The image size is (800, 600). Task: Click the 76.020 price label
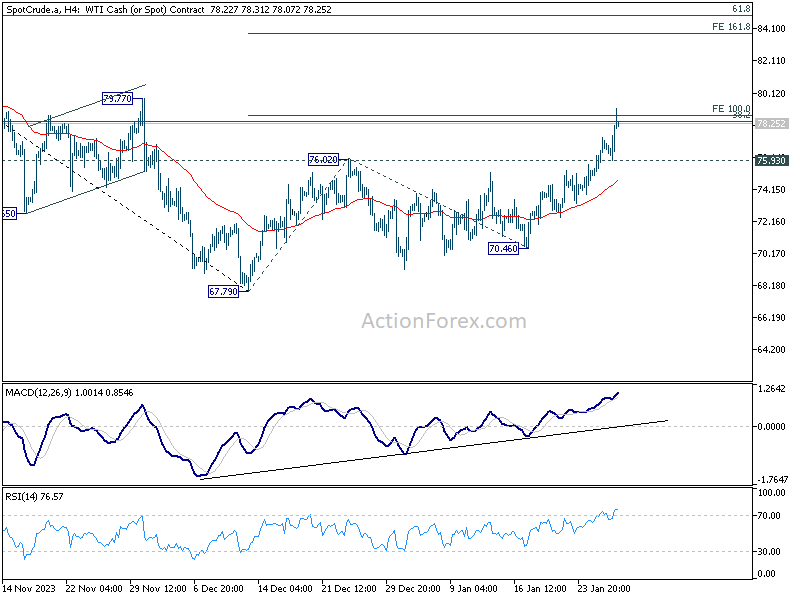(323, 160)
